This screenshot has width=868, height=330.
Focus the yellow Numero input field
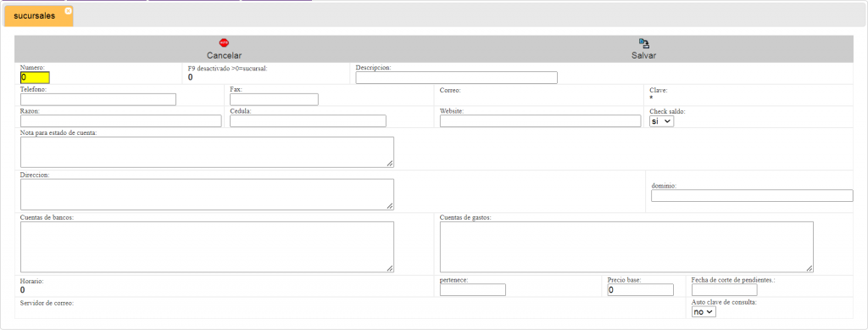pos(35,77)
